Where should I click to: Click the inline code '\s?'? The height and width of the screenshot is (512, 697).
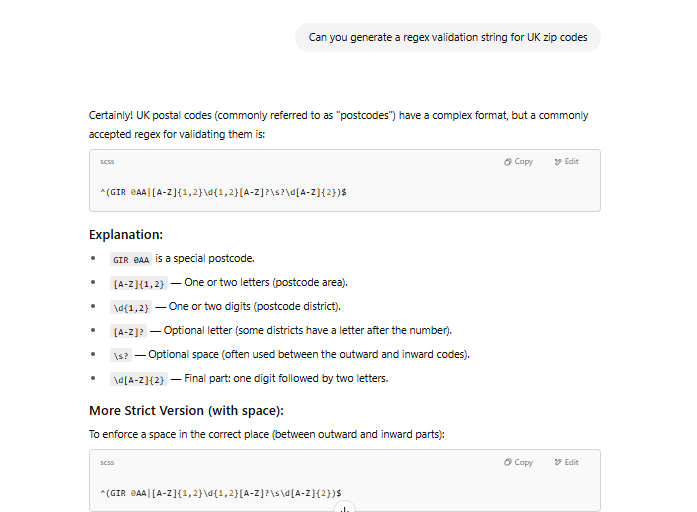pyautogui.click(x=121, y=355)
